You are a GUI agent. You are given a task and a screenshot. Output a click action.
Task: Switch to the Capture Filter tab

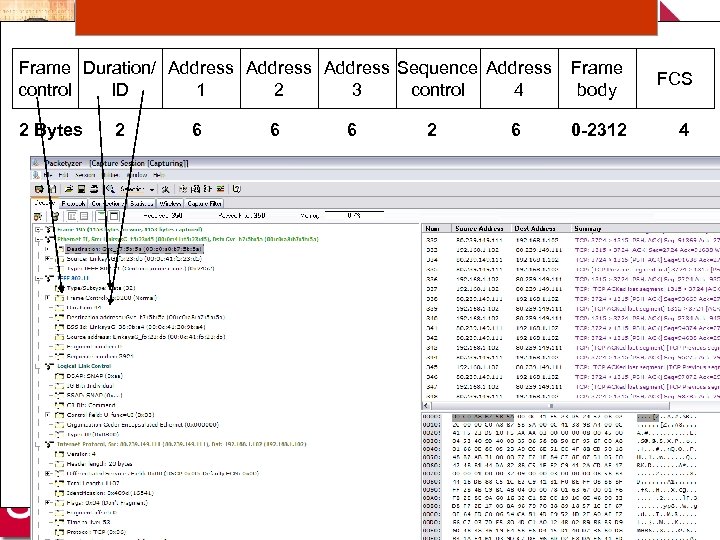tap(204, 203)
